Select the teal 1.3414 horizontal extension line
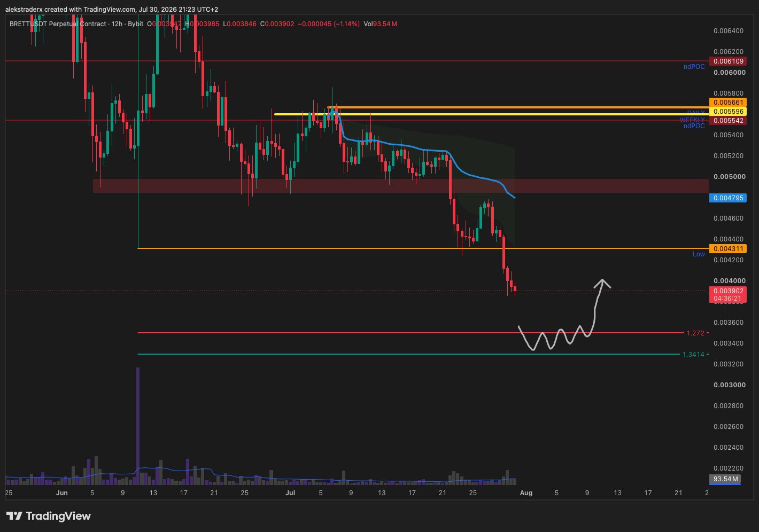This screenshot has height=532, width=759. pos(408,354)
